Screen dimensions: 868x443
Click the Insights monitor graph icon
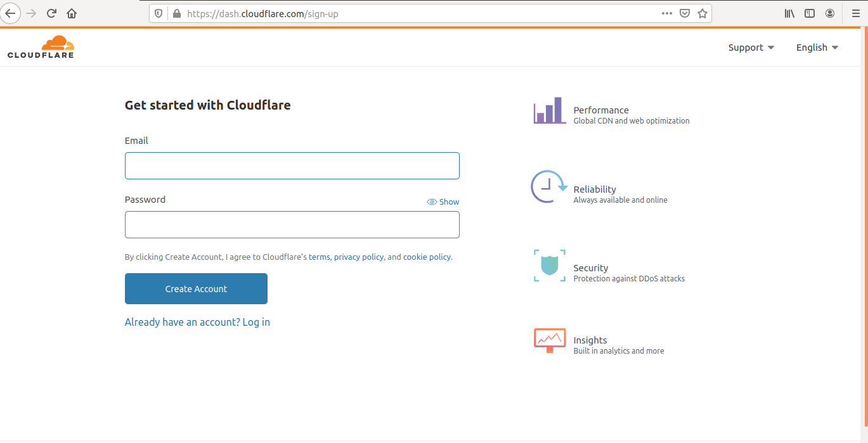pos(549,340)
